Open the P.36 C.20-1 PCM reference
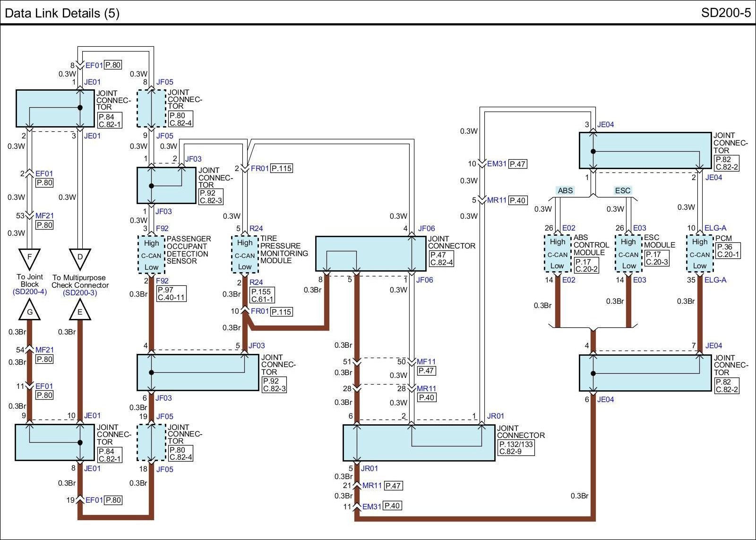This screenshot has height=540, width=756. coord(728,251)
